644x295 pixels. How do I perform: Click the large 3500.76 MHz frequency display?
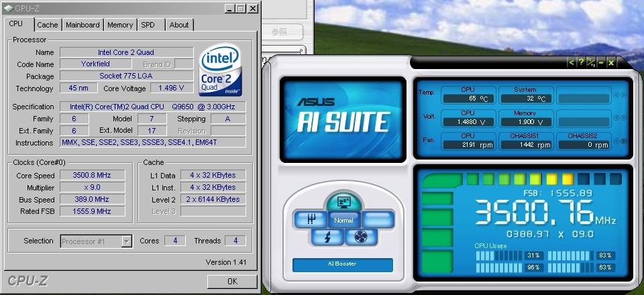point(545,213)
